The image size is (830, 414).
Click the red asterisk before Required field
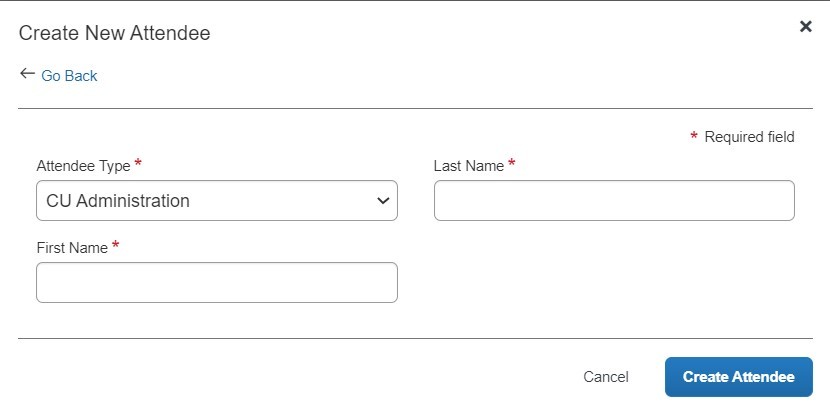pyautogui.click(x=693, y=136)
